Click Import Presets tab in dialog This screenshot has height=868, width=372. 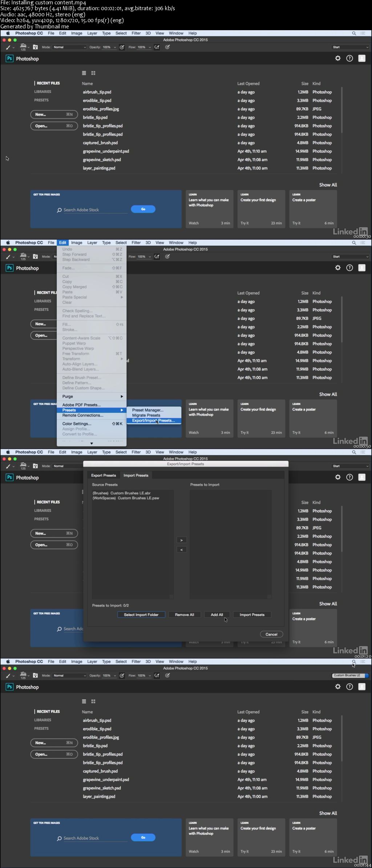pyautogui.click(x=136, y=475)
